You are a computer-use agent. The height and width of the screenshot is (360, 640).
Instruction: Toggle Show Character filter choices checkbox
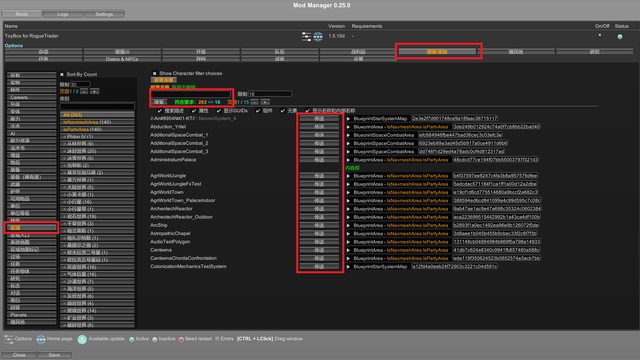(154, 73)
